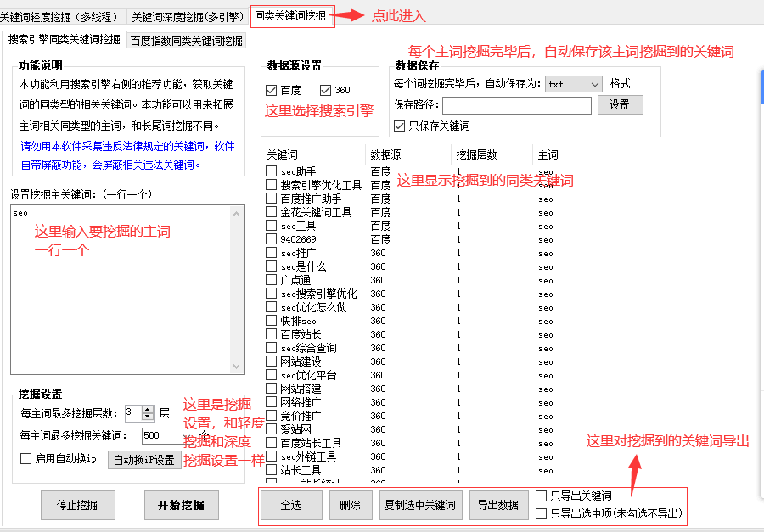Viewport: 764px width, 532px height.
Task: Click the 设置 save path button
Action: pos(621,104)
